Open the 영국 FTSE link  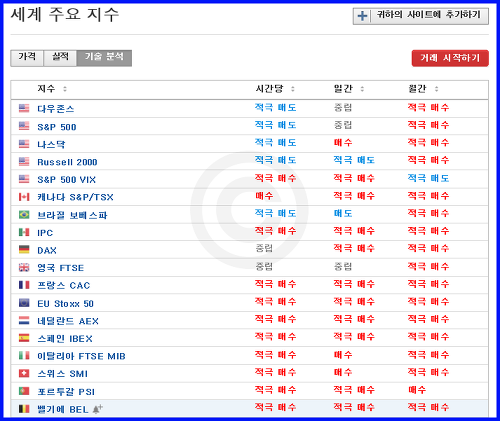click(x=60, y=268)
